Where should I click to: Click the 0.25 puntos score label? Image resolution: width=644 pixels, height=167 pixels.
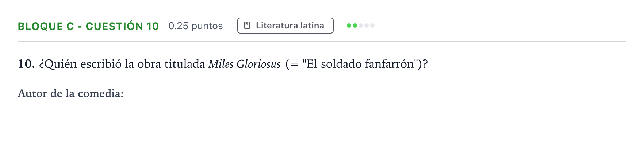[196, 26]
